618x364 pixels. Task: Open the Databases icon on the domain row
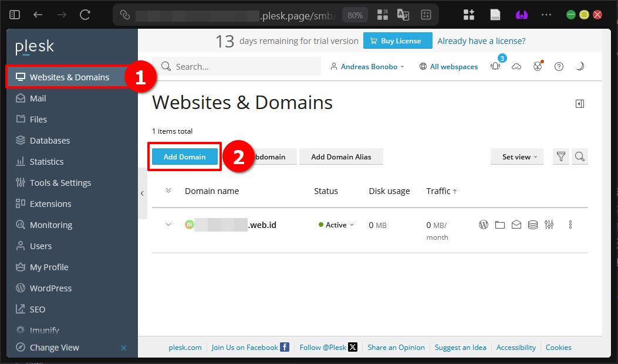(x=532, y=224)
